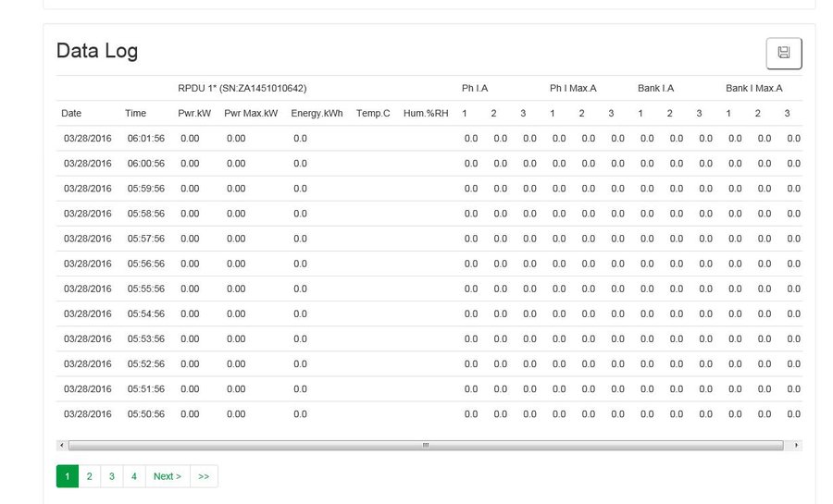
Task: Click the Time column header
Action: (135, 114)
